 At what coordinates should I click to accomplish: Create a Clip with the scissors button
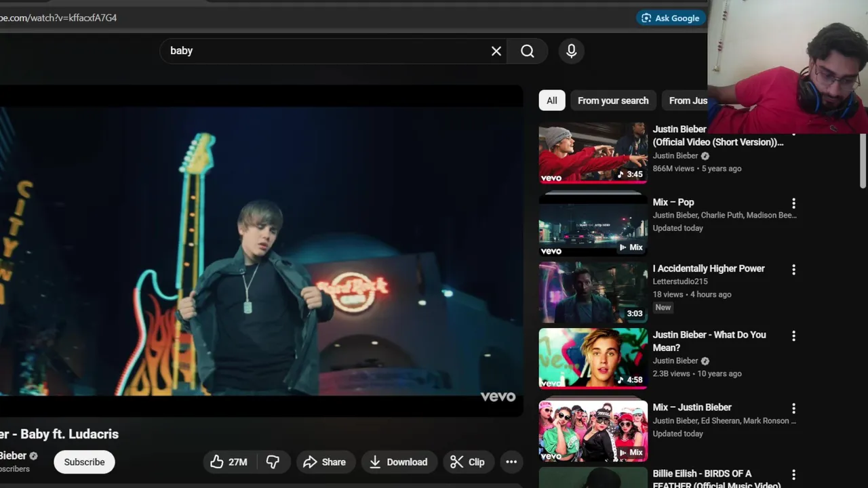click(x=468, y=462)
